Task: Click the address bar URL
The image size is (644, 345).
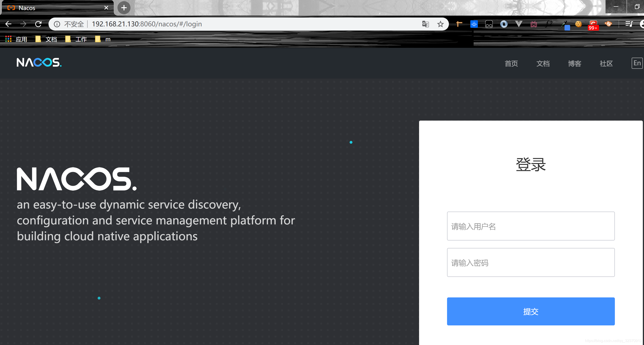Action: click(147, 24)
